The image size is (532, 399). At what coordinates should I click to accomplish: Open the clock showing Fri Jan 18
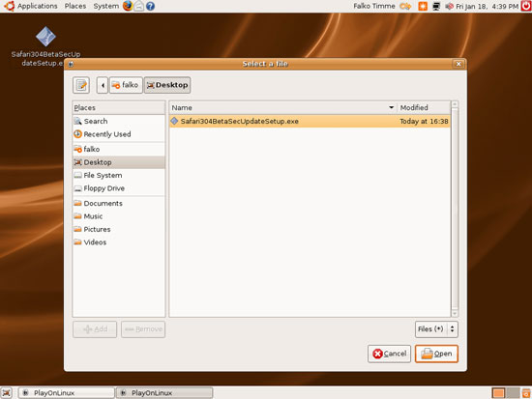(x=487, y=6)
